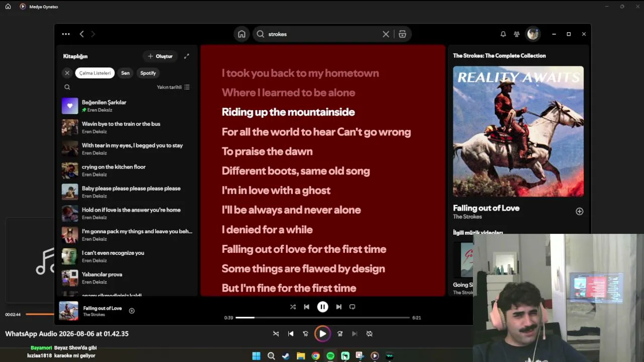The width and height of the screenshot is (644, 362).
Task: Go back with Spotify's left arrow
Action: pyautogui.click(x=82, y=34)
